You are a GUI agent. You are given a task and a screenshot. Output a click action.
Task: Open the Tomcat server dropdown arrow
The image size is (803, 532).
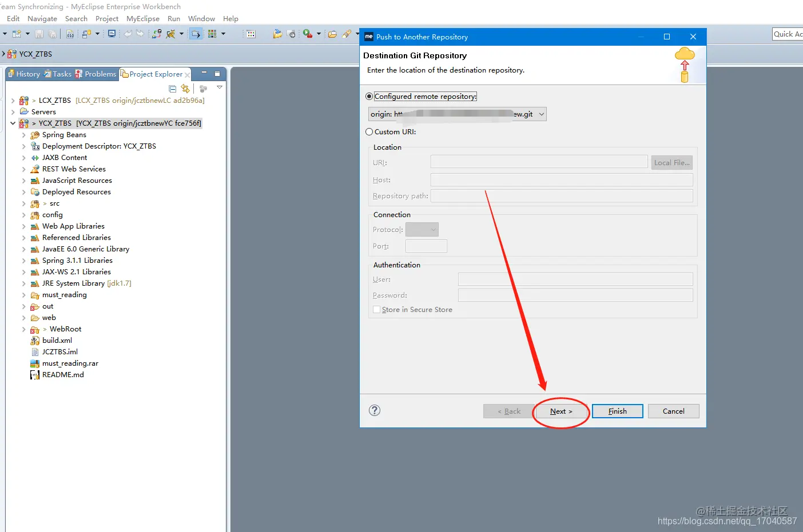click(181, 34)
